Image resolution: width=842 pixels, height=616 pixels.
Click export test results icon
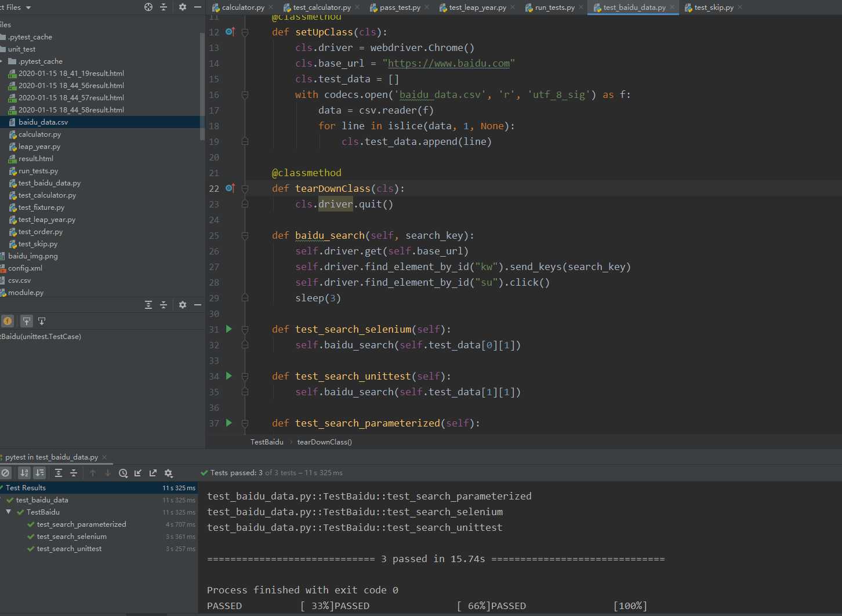point(153,473)
